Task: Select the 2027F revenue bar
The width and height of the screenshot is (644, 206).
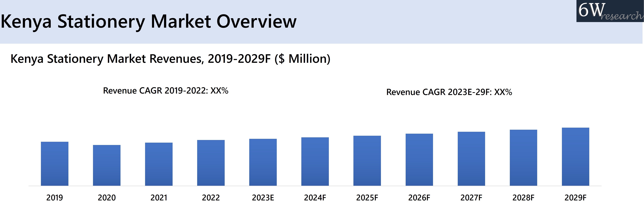Action: pyautogui.click(x=471, y=159)
